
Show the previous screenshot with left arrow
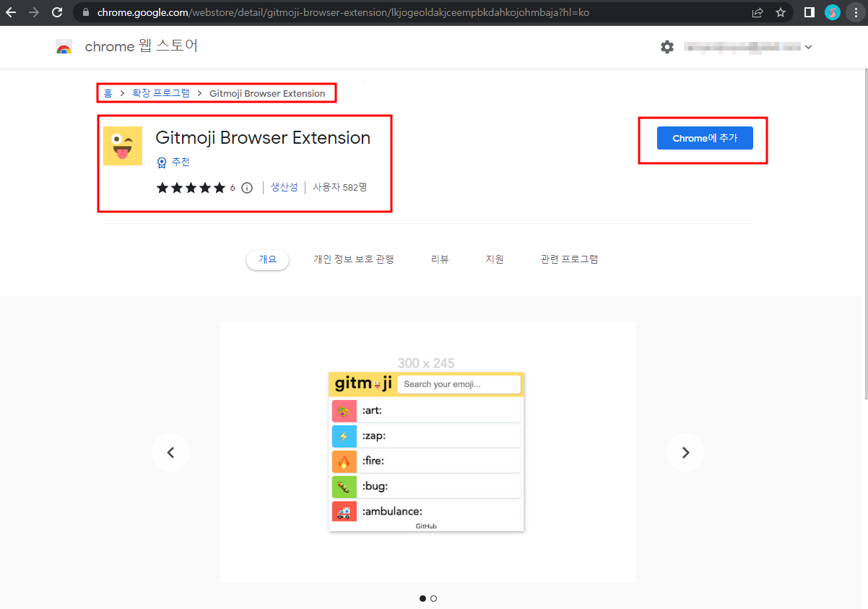pyautogui.click(x=171, y=452)
